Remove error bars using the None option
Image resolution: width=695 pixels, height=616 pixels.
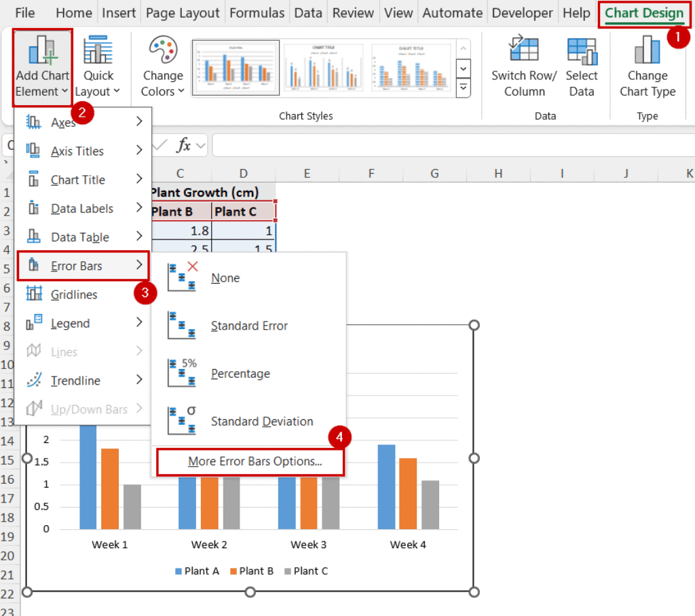coord(225,277)
